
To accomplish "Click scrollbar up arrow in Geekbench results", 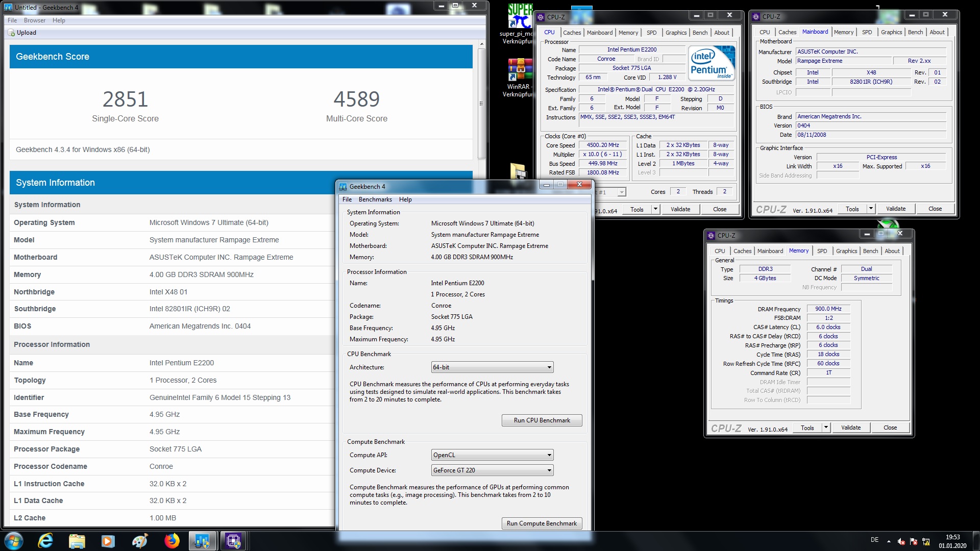I will point(481,44).
